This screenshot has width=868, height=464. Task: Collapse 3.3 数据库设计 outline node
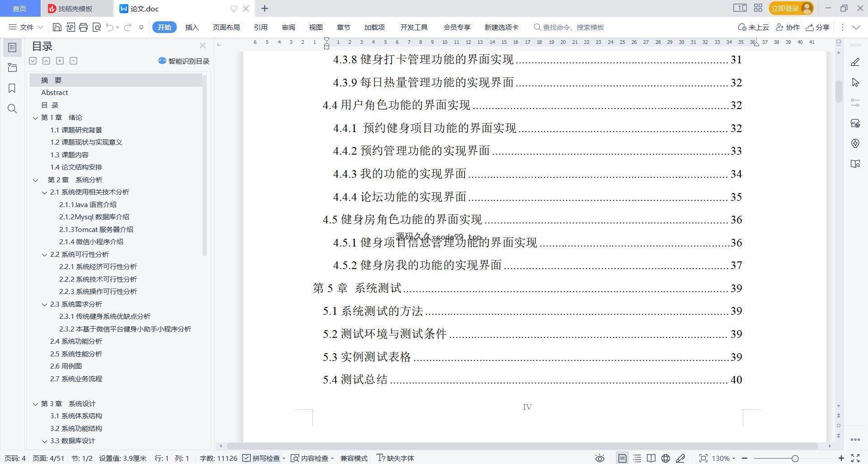[44, 441]
